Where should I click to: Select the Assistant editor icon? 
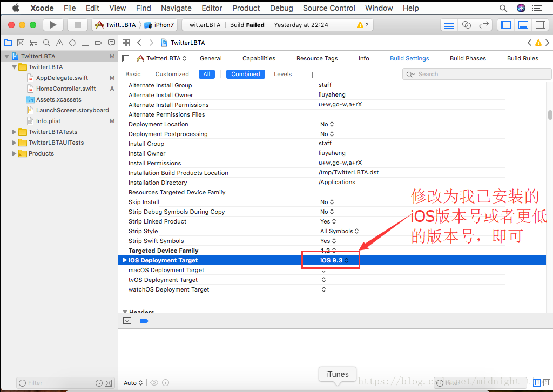(x=466, y=25)
